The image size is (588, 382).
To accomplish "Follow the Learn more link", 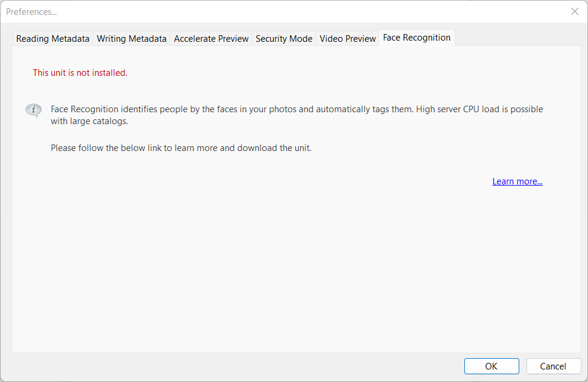I will click(517, 181).
